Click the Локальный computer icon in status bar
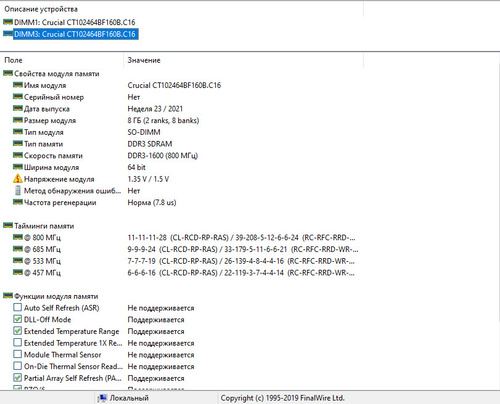The width and height of the screenshot is (500, 404). point(102,398)
